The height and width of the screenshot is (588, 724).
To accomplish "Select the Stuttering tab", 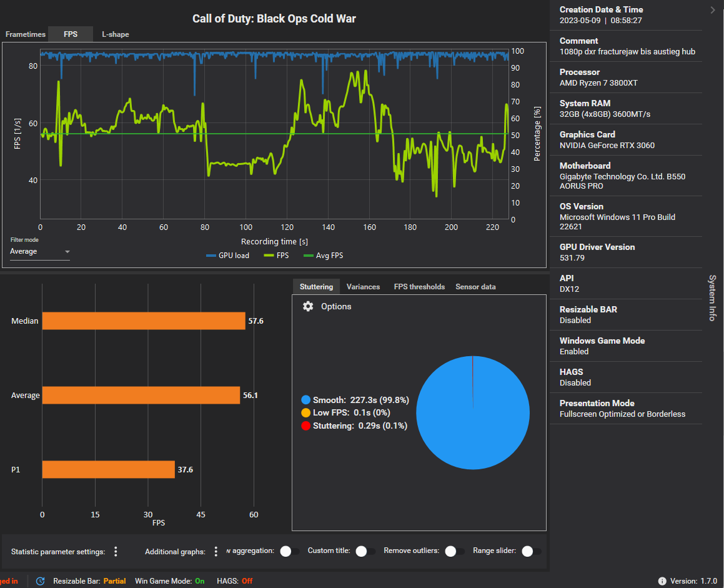I will coord(316,287).
